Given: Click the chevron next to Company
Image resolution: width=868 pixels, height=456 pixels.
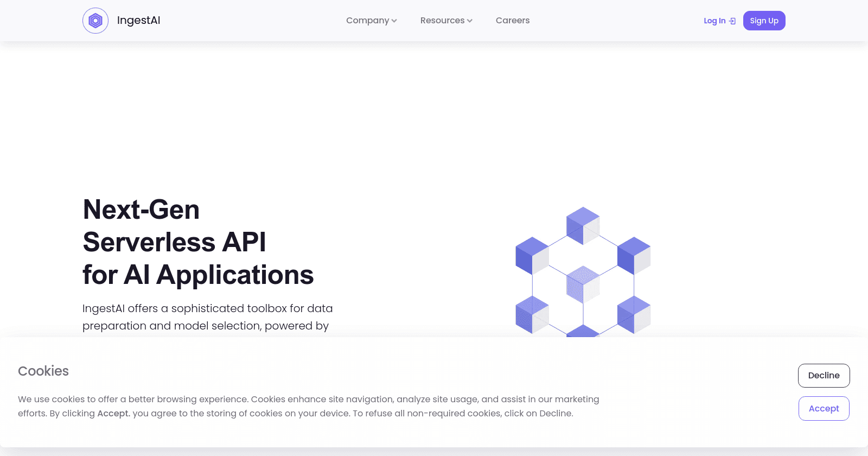Looking at the screenshot, I should coord(394,21).
